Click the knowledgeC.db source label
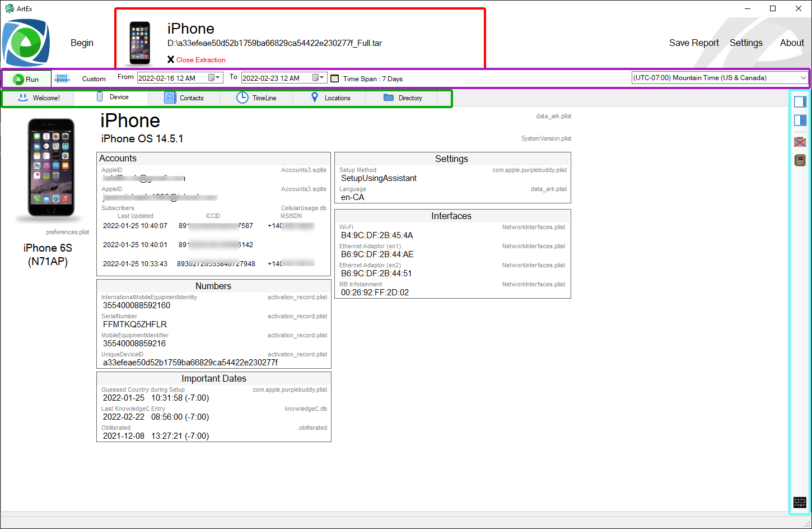This screenshot has height=529, width=812. click(x=306, y=409)
